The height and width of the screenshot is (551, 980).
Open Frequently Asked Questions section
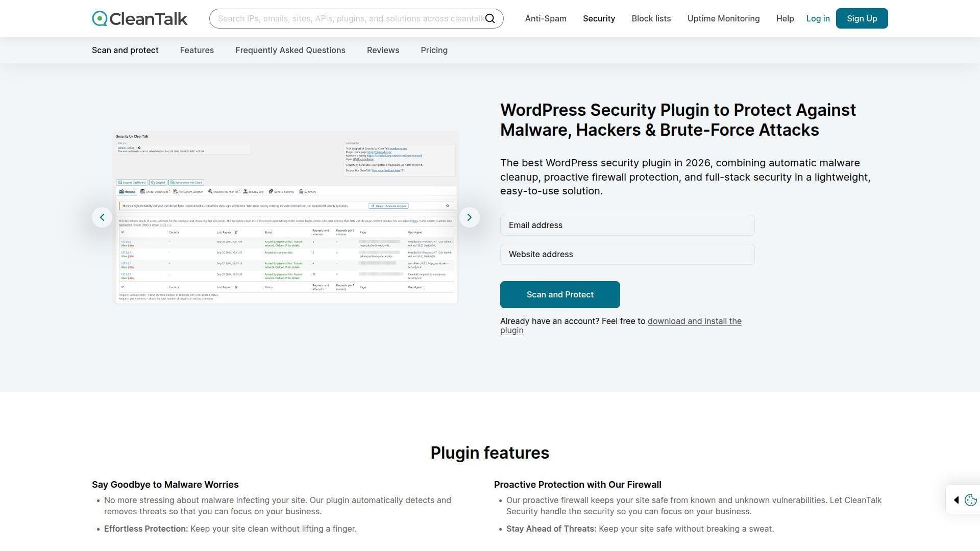coord(290,50)
